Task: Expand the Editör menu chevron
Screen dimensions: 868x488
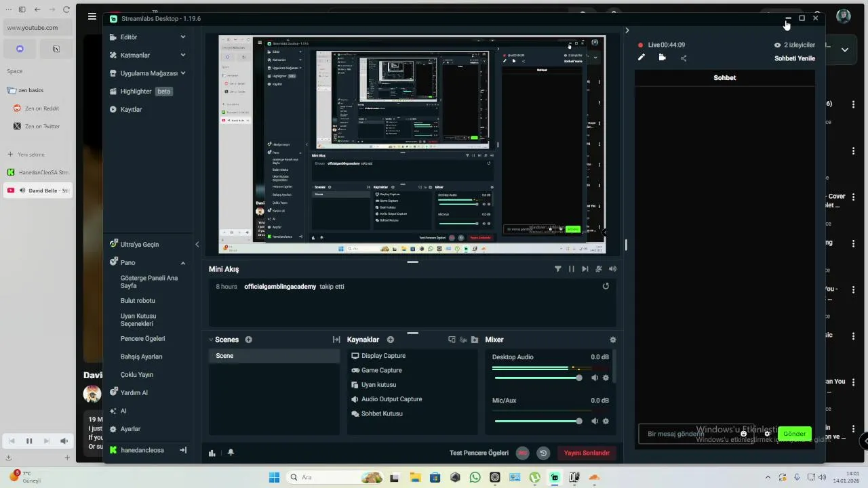Action: tap(183, 37)
